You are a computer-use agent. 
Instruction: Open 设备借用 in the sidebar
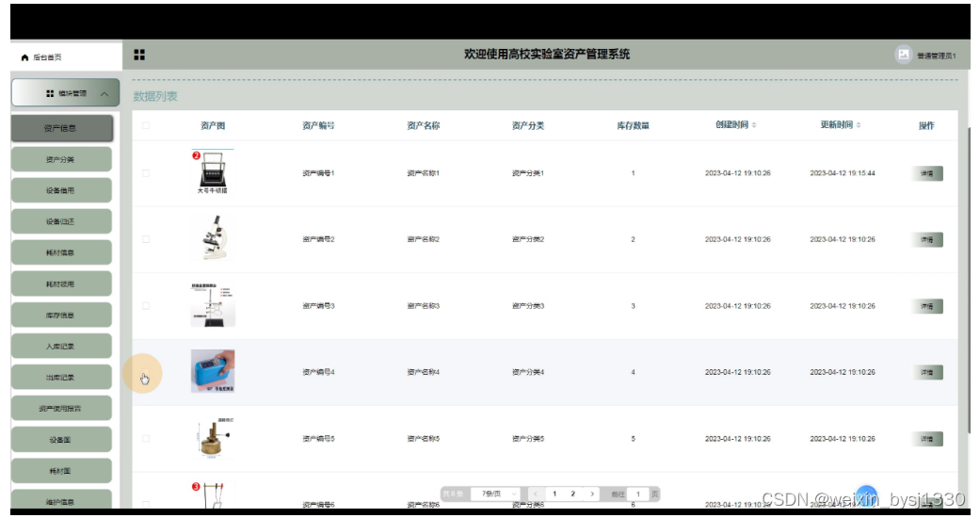click(x=61, y=191)
